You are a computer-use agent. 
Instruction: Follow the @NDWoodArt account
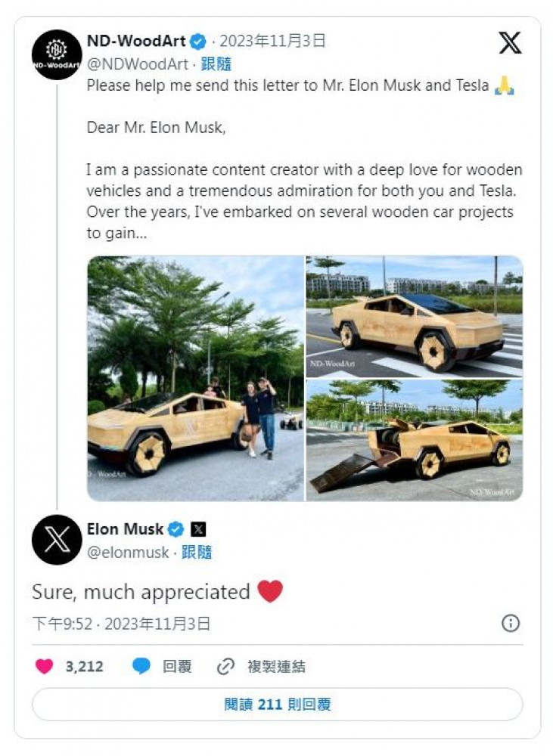tap(216, 64)
